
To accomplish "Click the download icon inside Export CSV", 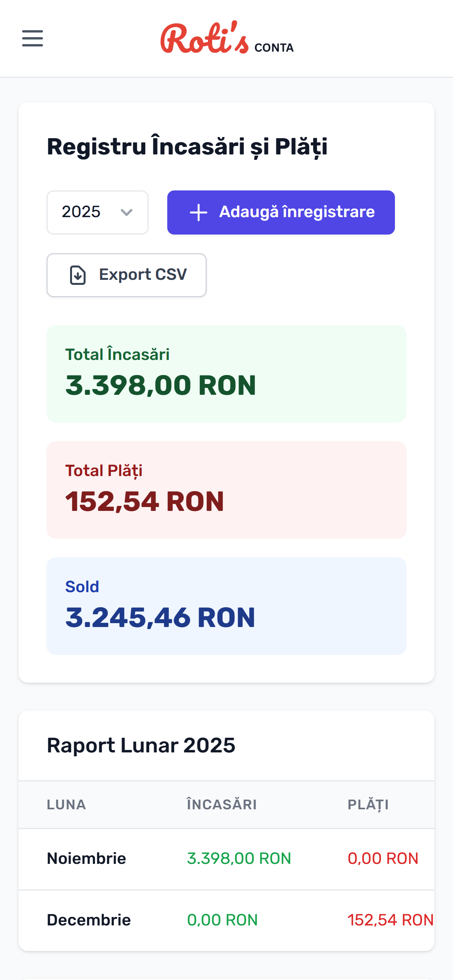I will click(77, 275).
